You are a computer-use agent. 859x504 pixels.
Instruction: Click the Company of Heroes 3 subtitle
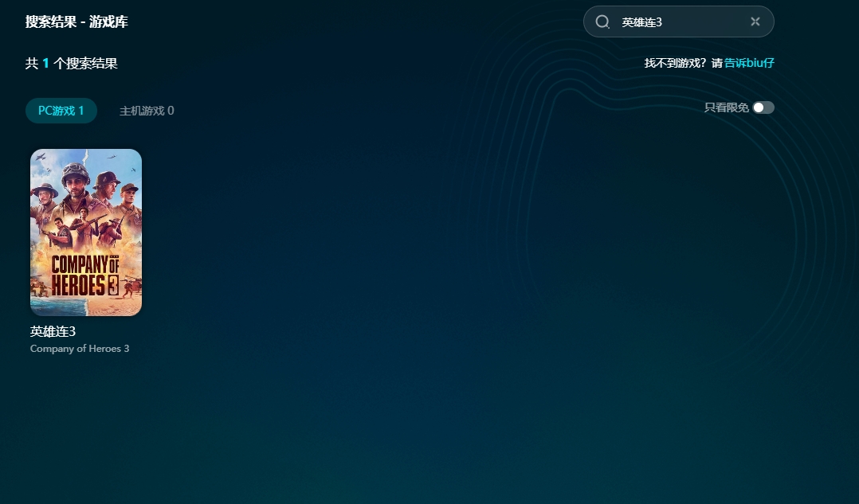point(80,349)
